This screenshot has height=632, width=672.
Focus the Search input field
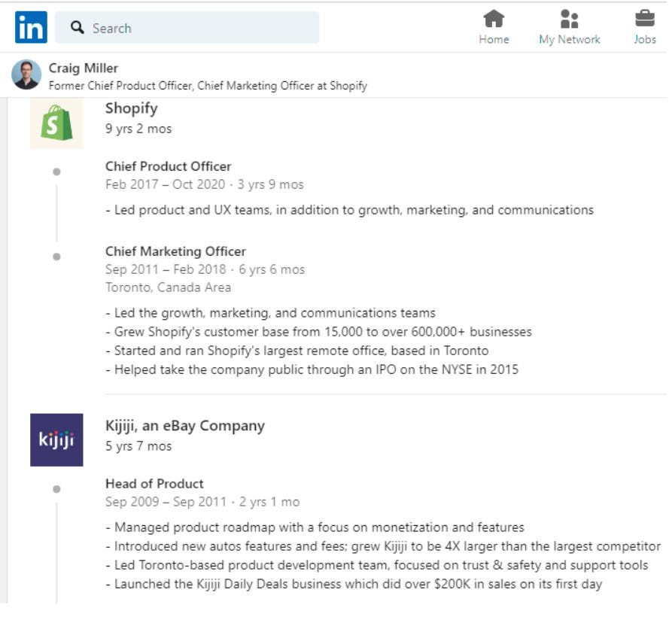click(187, 27)
